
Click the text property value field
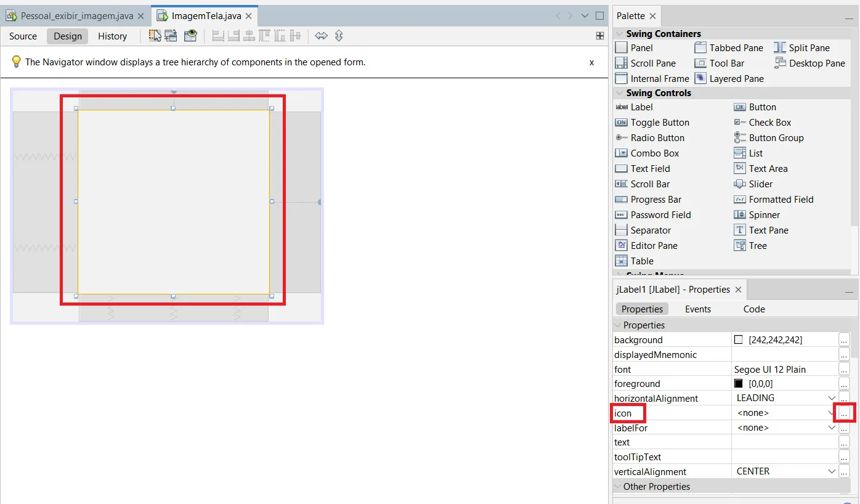point(784,442)
